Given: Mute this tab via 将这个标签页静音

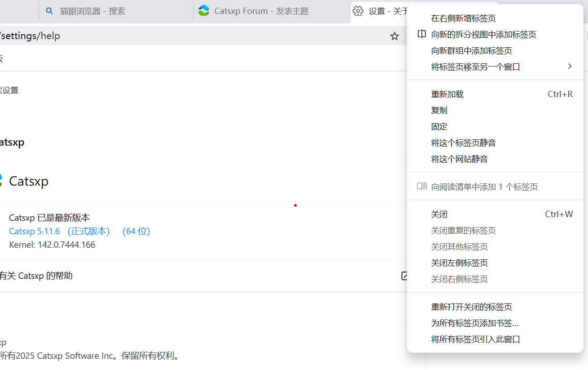Looking at the screenshot, I should [x=463, y=143].
